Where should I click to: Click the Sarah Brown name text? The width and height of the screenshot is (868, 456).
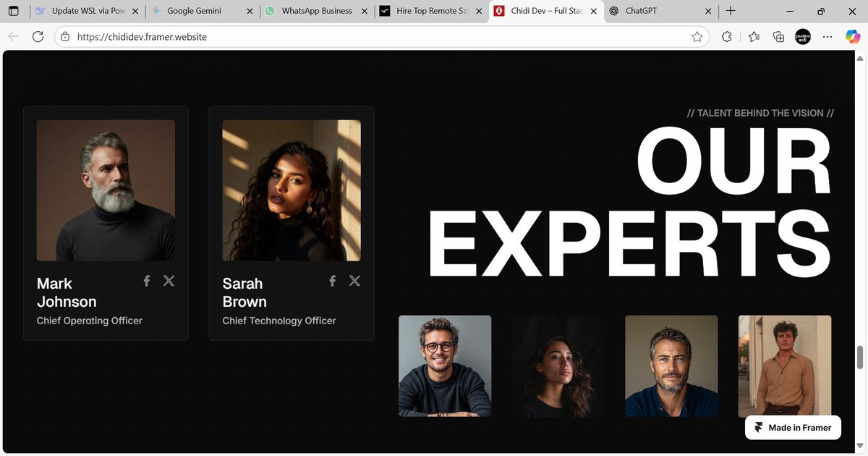coord(244,292)
